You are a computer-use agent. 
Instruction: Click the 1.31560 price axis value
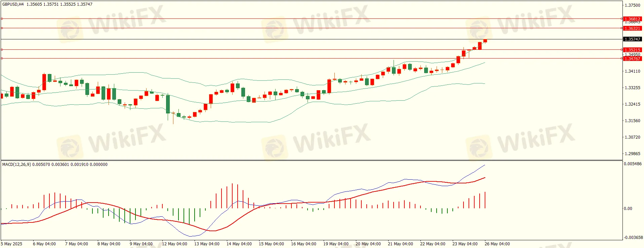(x=632, y=121)
